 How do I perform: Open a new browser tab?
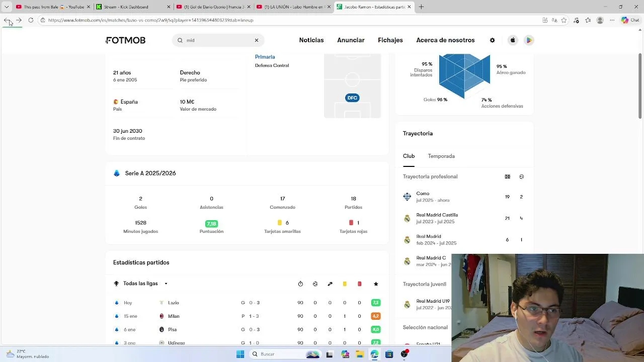pyautogui.click(x=421, y=7)
